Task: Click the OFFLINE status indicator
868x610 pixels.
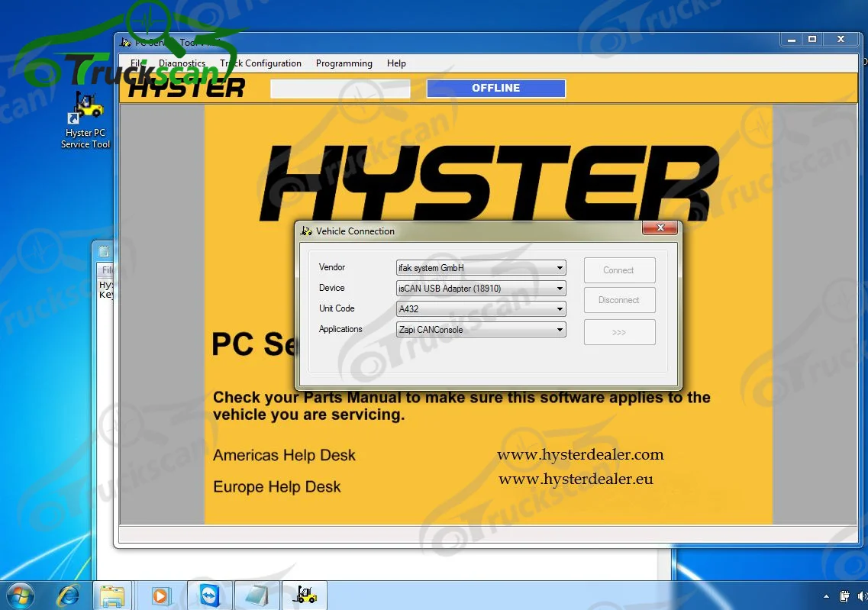Action: 496,88
